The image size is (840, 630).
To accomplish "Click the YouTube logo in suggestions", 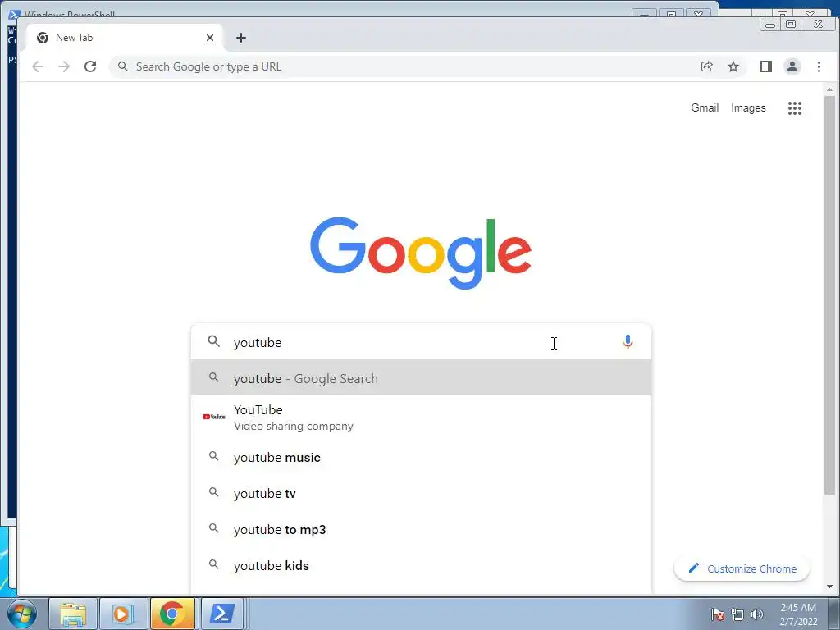I will (214, 416).
